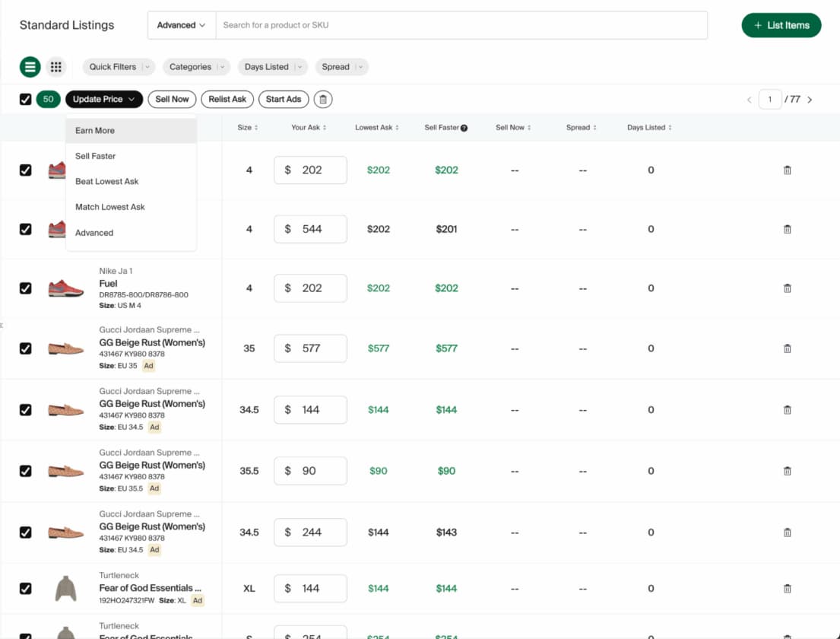
Task: Remove the XL Fear of God Turtleneck listing
Action: [788, 588]
